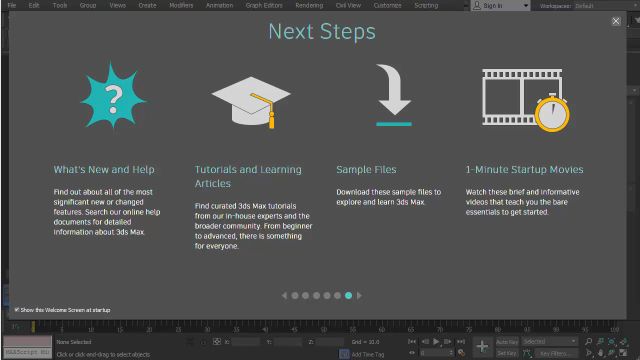
Task: Click the Sample Files download arrow icon
Action: [393, 95]
